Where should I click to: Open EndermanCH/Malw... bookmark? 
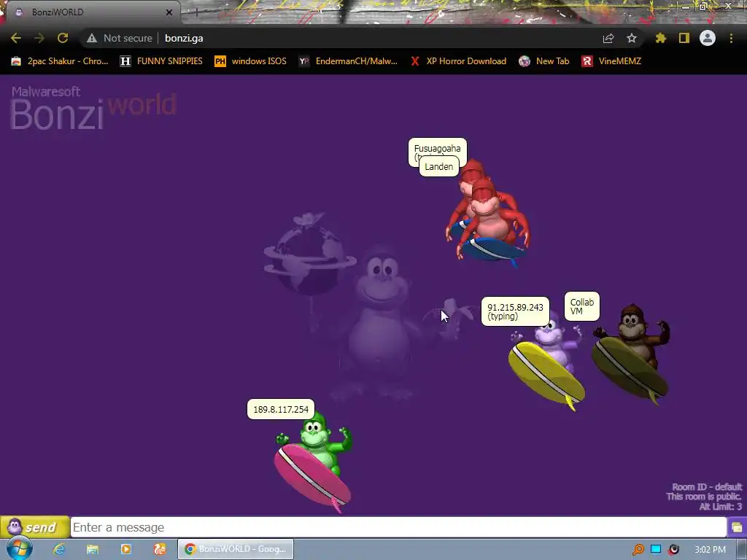pyautogui.click(x=348, y=61)
